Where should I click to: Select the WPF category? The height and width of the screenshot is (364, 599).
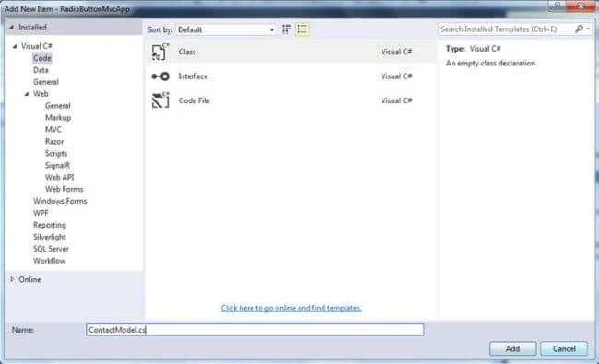(41, 213)
